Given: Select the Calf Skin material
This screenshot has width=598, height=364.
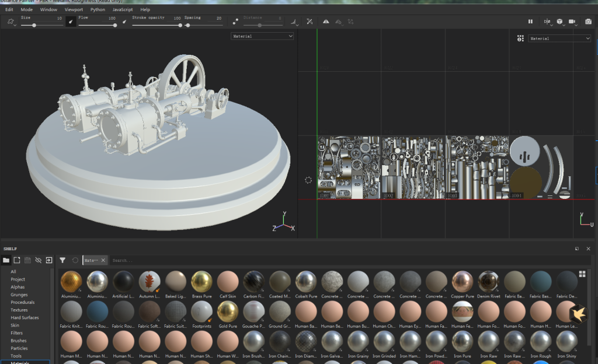Looking at the screenshot, I should click(x=228, y=285).
